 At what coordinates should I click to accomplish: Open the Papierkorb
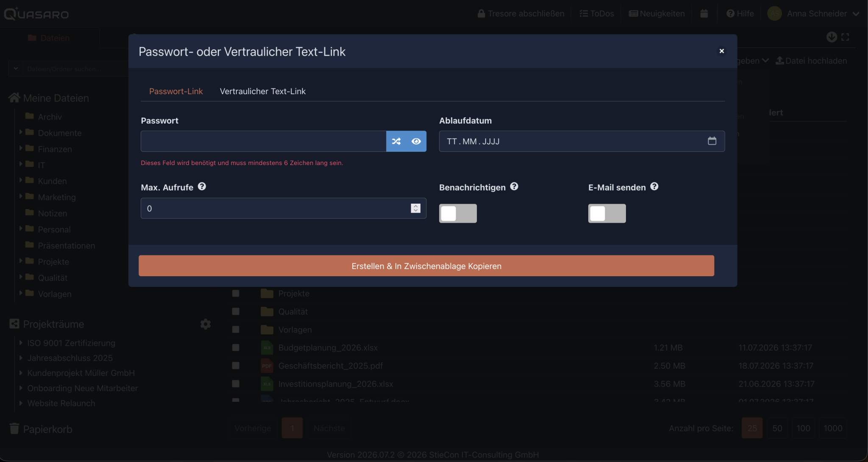pyautogui.click(x=47, y=429)
